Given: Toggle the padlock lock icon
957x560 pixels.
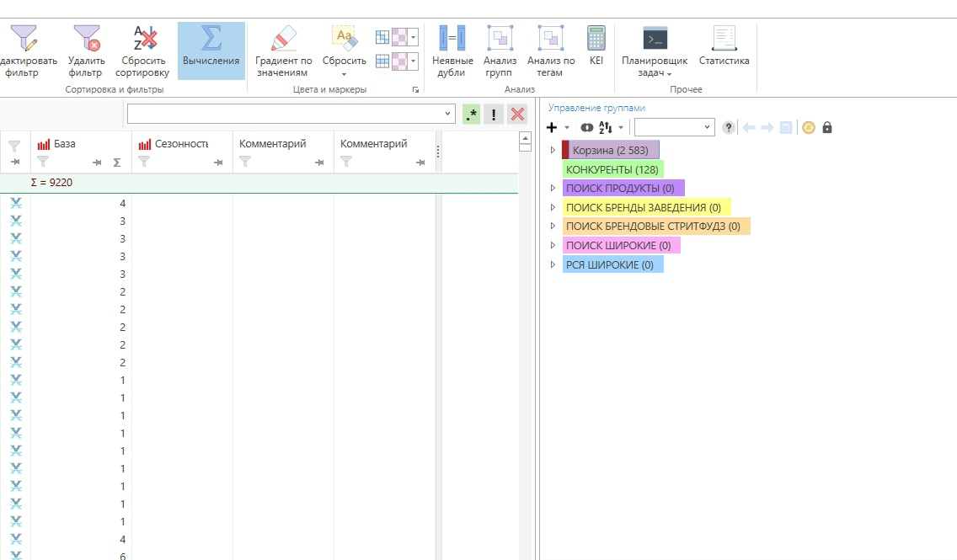Looking at the screenshot, I should coord(827,127).
